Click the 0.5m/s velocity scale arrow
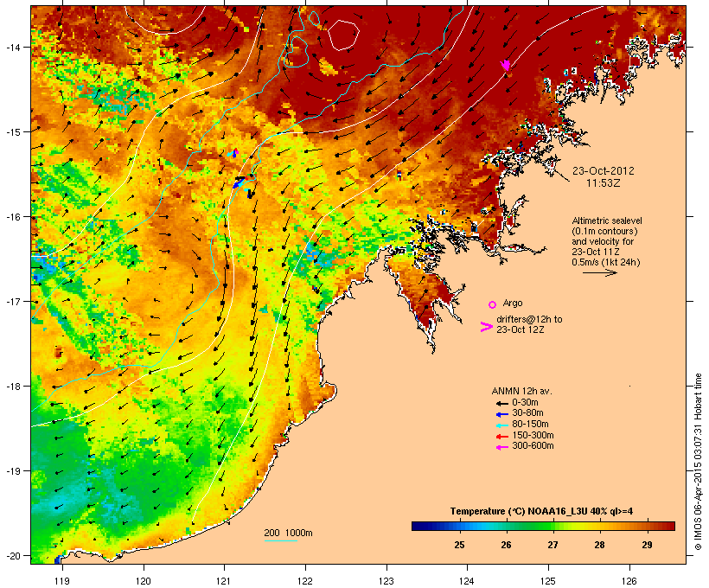 [599, 272]
